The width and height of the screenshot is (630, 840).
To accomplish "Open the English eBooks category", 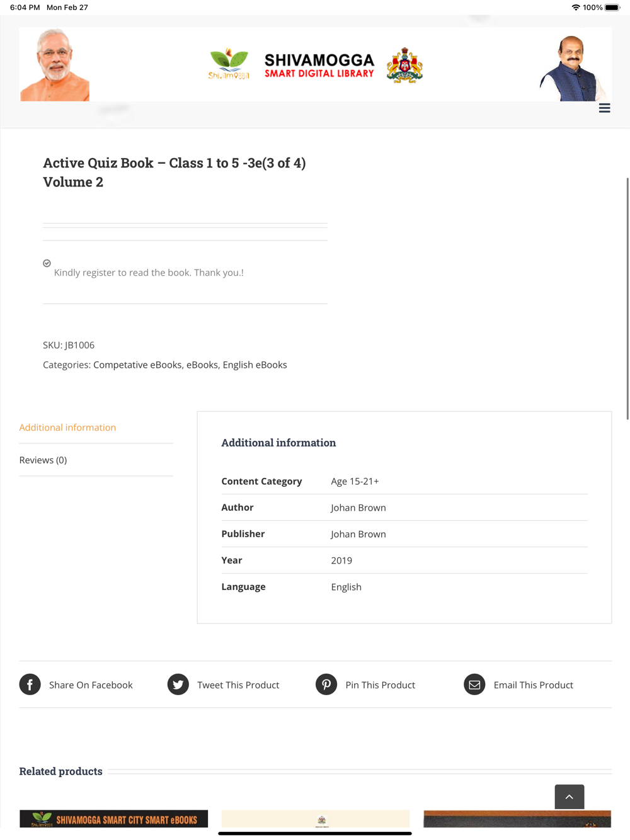I will tap(255, 365).
